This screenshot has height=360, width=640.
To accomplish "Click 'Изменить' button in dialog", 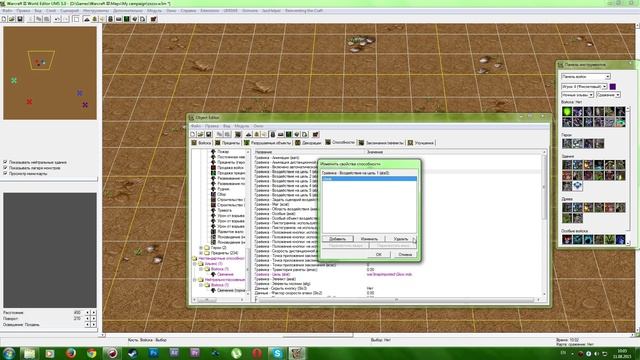I will point(369,239).
